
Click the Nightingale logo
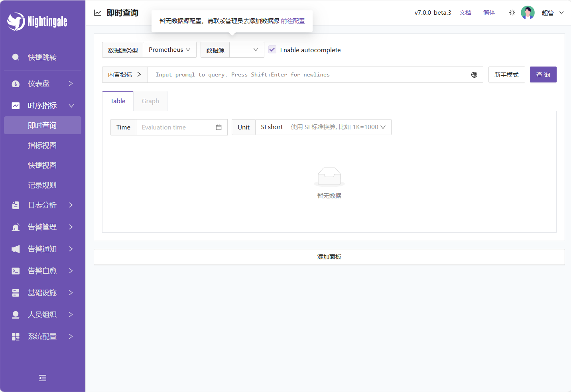pos(37,22)
